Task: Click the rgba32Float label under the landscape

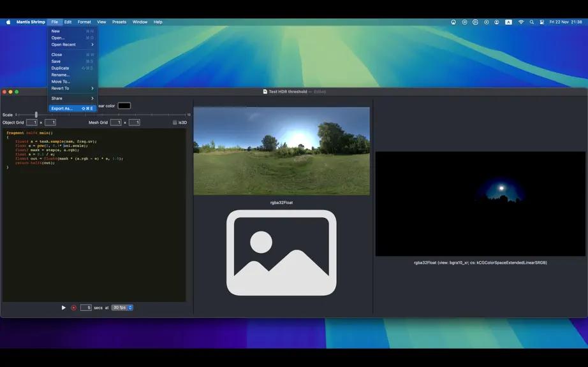Action: [282, 203]
